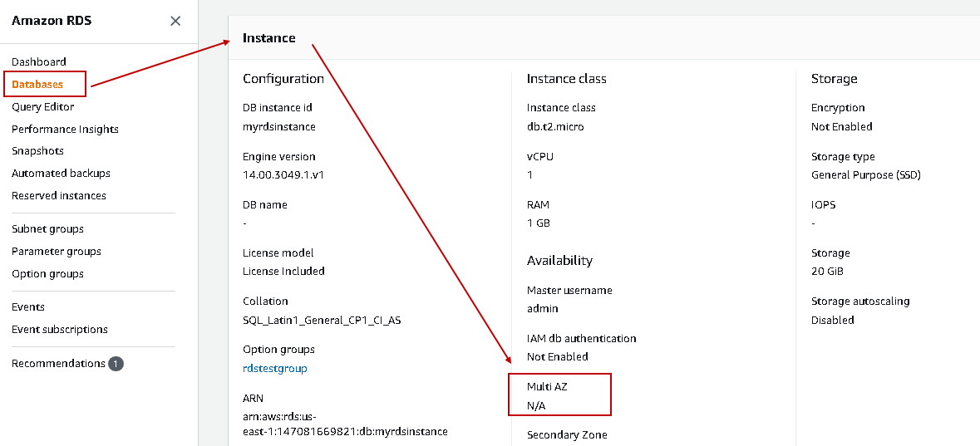Select Option groups in sidebar

point(47,274)
